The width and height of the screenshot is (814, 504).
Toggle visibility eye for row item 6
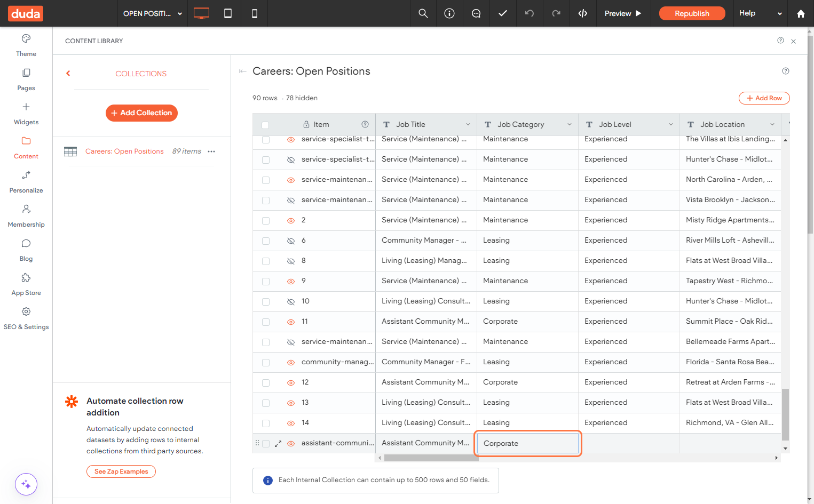pyautogui.click(x=291, y=241)
